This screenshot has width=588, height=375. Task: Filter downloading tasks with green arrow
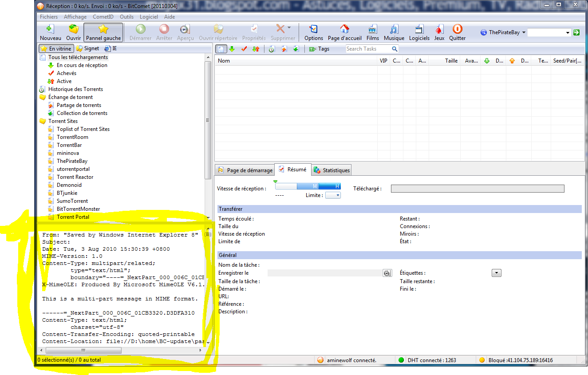(x=232, y=49)
